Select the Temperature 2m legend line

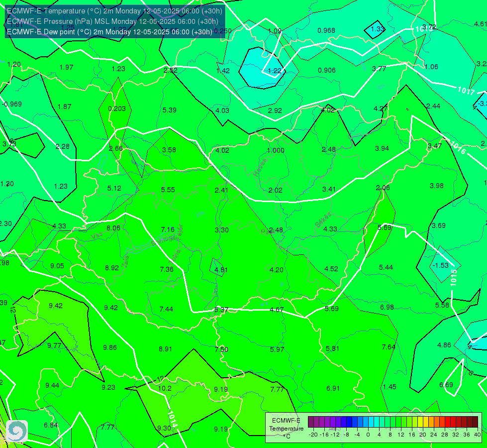pyautogui.click(x=114, y=11)
